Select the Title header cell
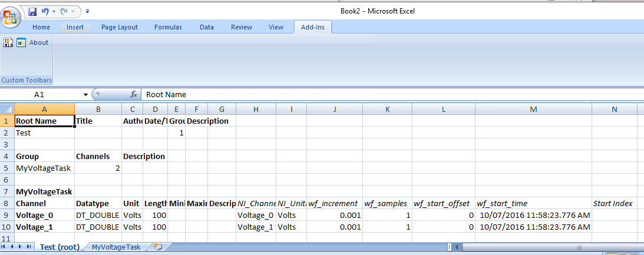The width and height of the screenshot is (644, 255). point(98,121)
